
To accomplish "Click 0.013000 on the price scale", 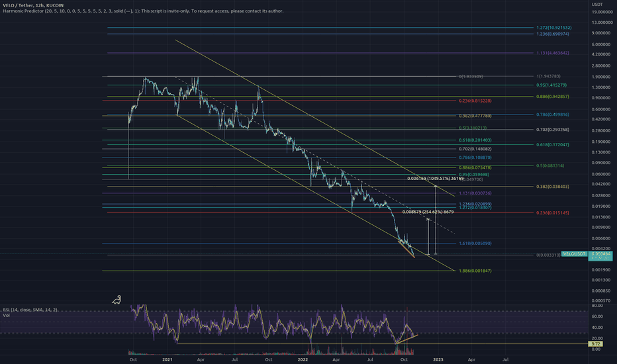I will click(601, 217).
